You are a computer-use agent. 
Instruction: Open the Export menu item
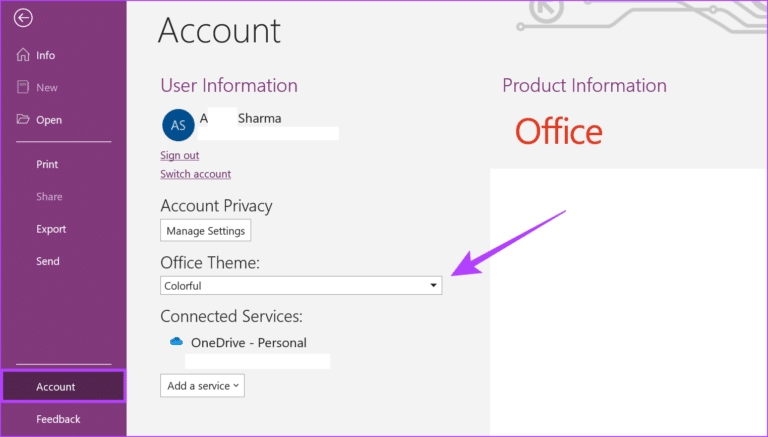tap(51, 229)
